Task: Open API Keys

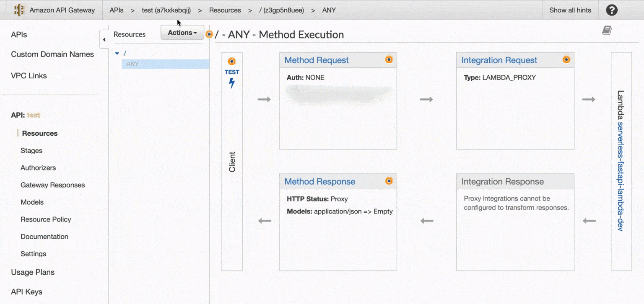Action: (x=26, y=292)
